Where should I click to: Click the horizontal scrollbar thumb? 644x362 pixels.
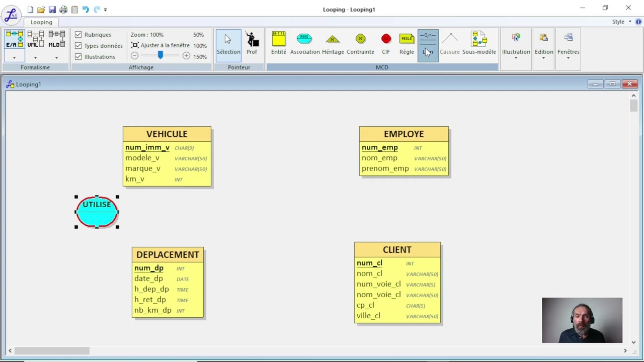[x=52, y=350]
